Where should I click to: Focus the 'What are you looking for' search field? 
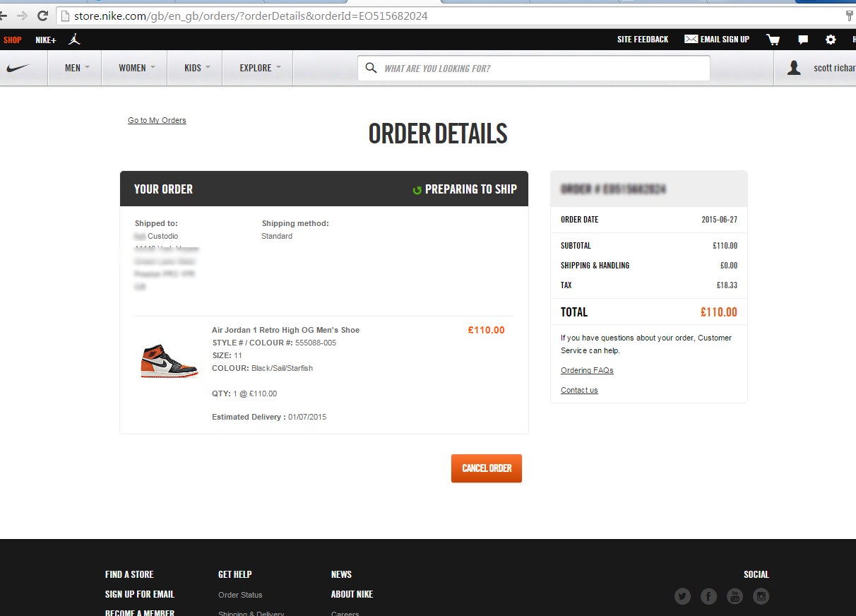point(533,68)
